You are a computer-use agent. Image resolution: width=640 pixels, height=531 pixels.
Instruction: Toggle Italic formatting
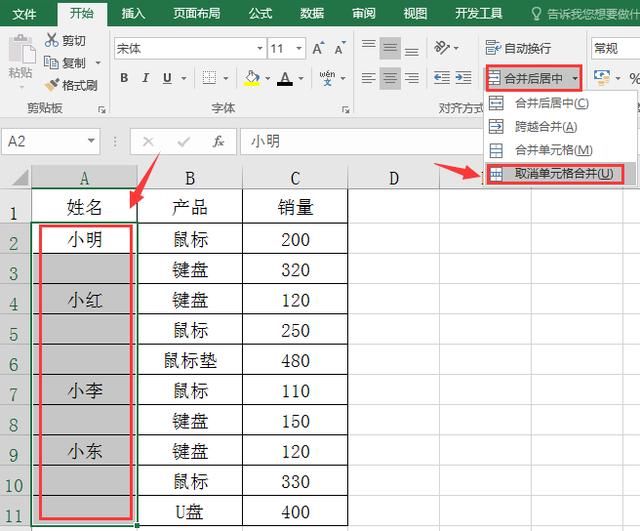[x=145, y=78]
